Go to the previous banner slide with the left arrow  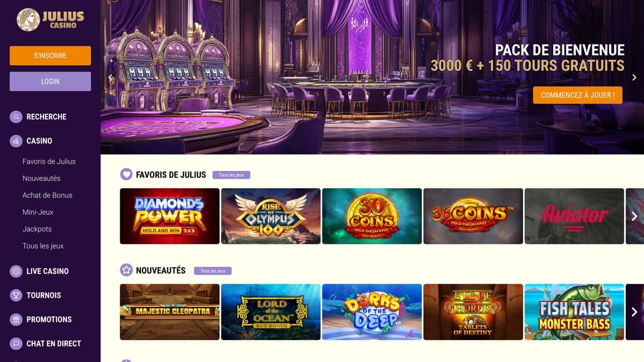pyautogui.click(x=111, y=77)
